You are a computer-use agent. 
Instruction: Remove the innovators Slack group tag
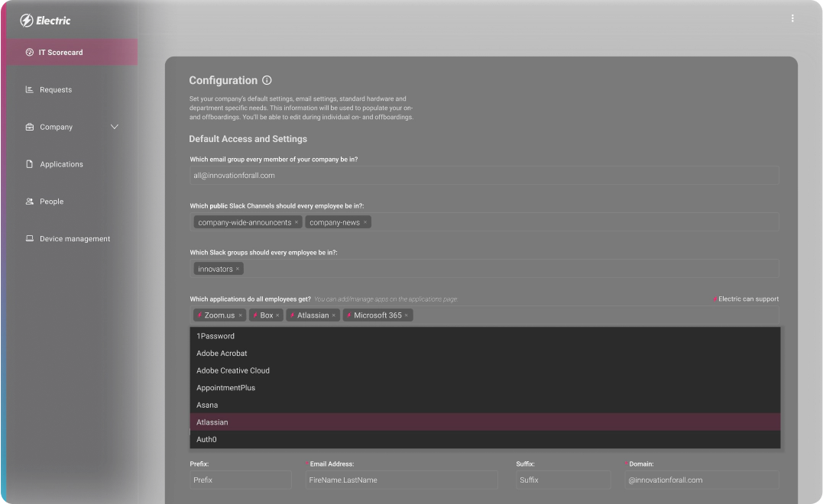point(236,269)
